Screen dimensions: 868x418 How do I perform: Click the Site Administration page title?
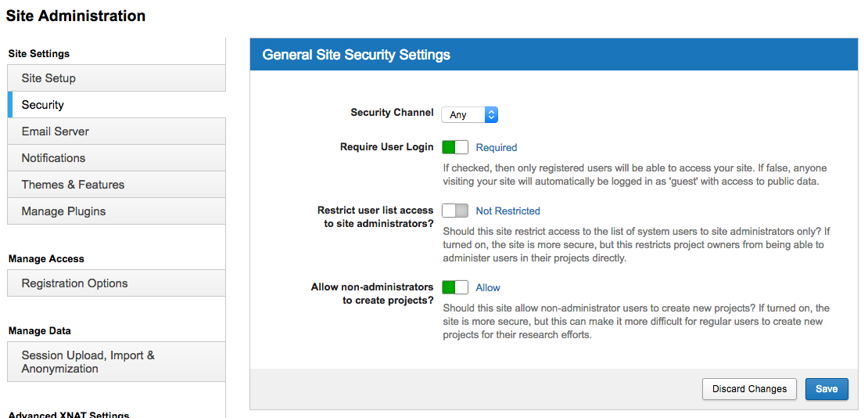click(76, 16)
